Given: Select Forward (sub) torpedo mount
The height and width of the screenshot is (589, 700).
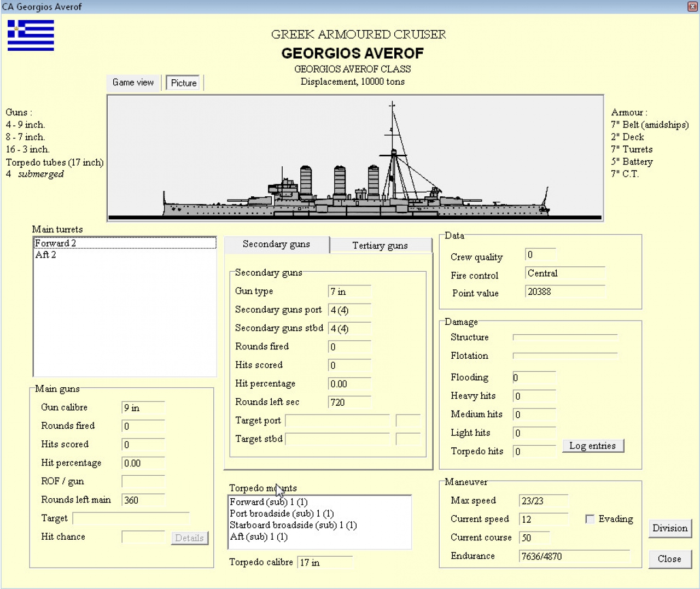Looking at the screenshot, I should 269,502.
